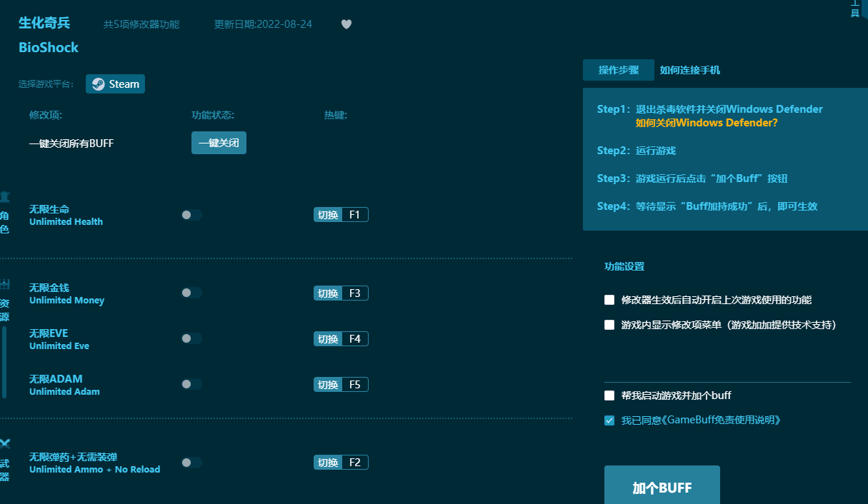Click the F4 hotkey field
Viewport: 868px width, 504px height.
[355, 338]
